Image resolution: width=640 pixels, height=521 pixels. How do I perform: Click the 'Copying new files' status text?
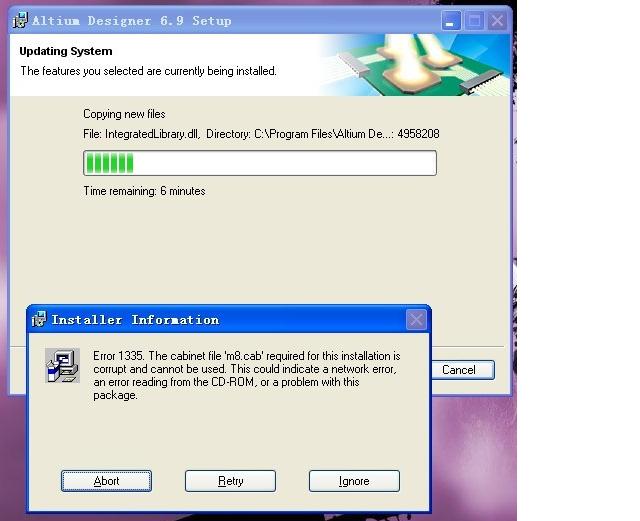coord(124,114)
